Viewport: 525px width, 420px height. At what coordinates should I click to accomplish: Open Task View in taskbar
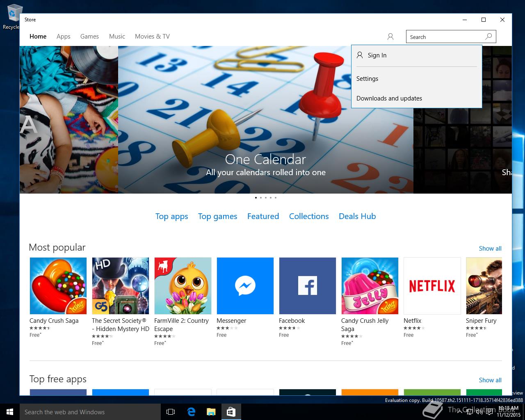(x=171, y=412)
